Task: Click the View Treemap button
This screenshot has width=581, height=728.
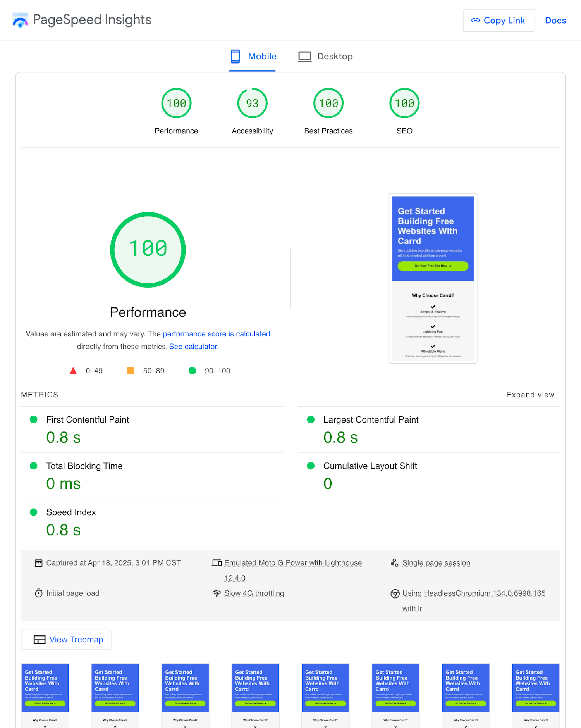Action: (66, 640)
